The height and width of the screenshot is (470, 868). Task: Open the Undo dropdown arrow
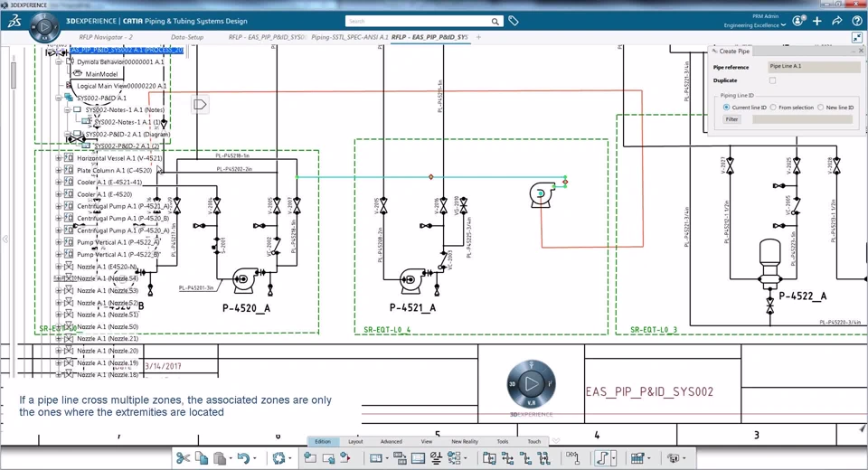(x=255, y=458)
